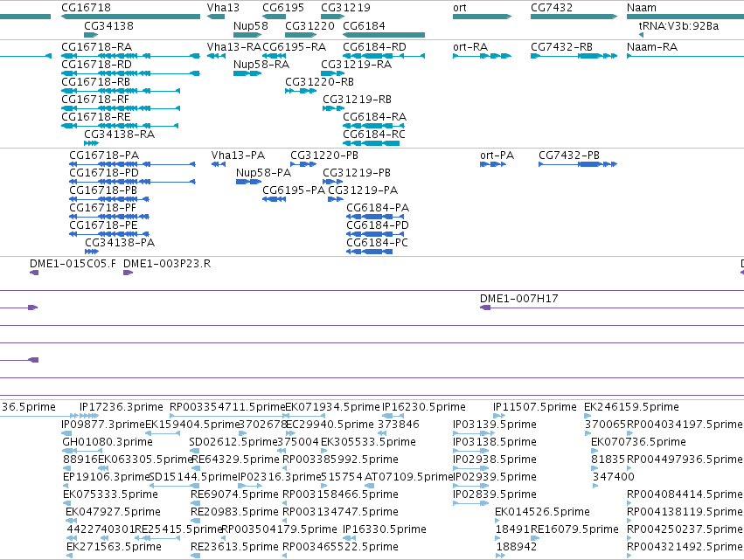The width and height of the screenshot is (744, 560).
Task: Select the DME1-003P23.R BAC end label
Action: [167, 264]
